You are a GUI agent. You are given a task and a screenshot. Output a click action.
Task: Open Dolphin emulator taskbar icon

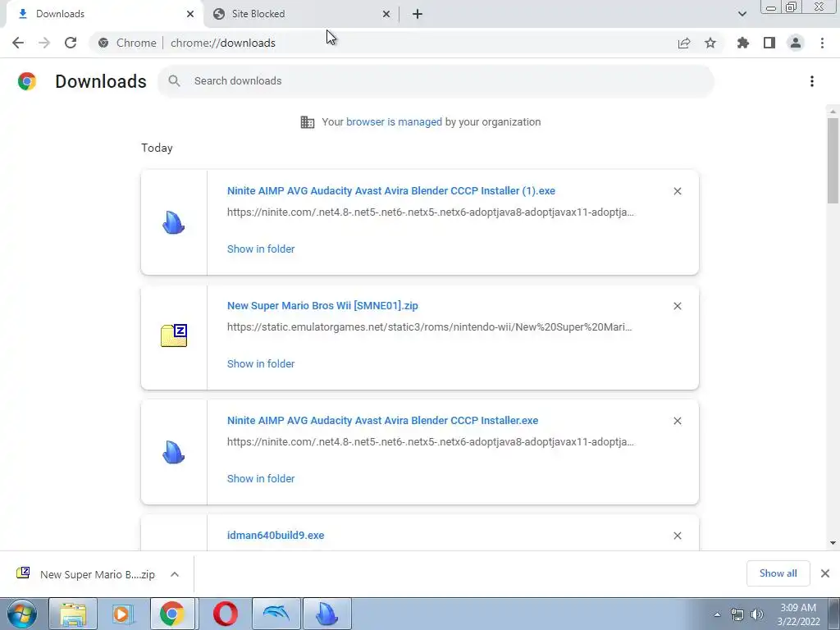point(276,614)
